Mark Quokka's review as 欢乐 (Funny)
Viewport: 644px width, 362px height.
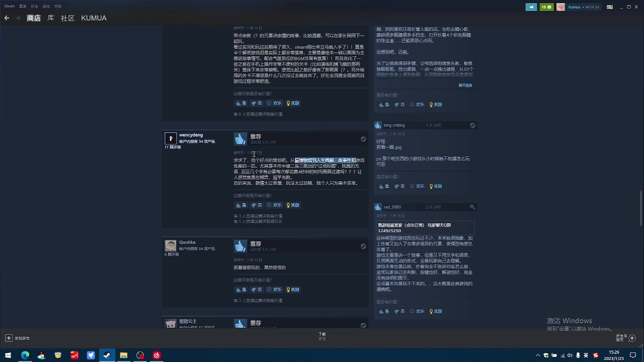tap(274, 290)
